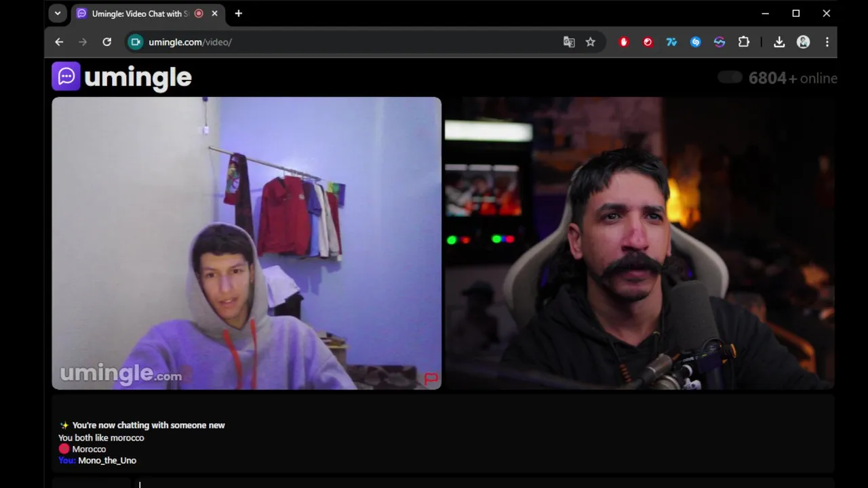
Task: Minimize the browser window
Action: 766,14
